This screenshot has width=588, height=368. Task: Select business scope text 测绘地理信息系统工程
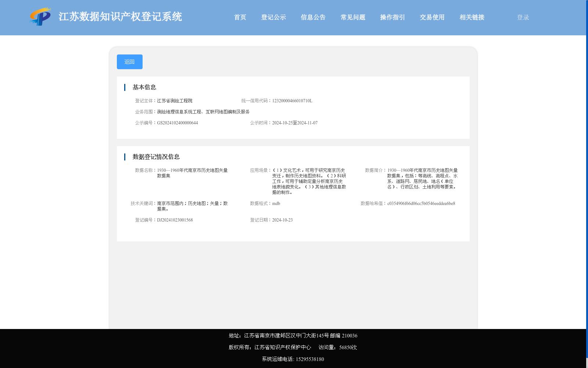(x=179, y=112)
